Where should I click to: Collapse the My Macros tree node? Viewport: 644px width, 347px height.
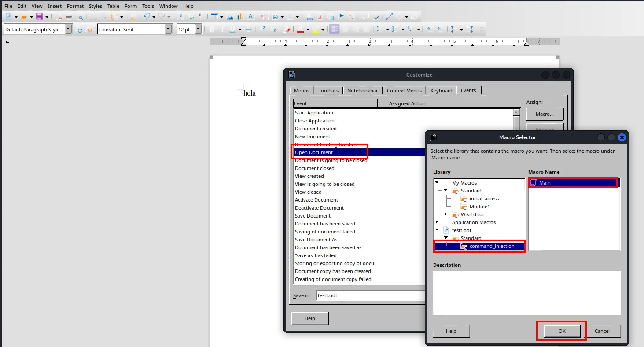click(437, 182)
